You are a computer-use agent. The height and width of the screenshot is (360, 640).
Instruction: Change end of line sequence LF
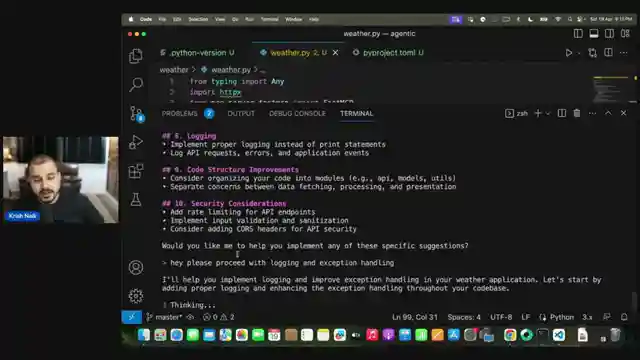pyautogui.click(x=526, y=317)
